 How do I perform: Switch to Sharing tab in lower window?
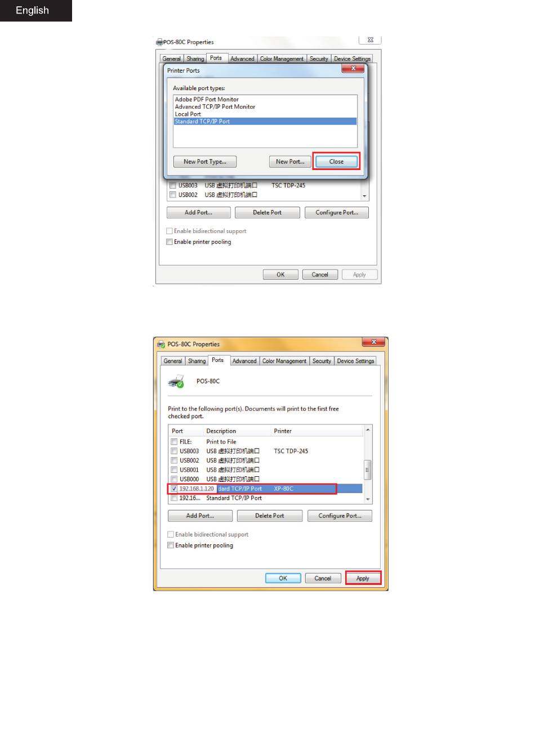[x=197, y=361]
